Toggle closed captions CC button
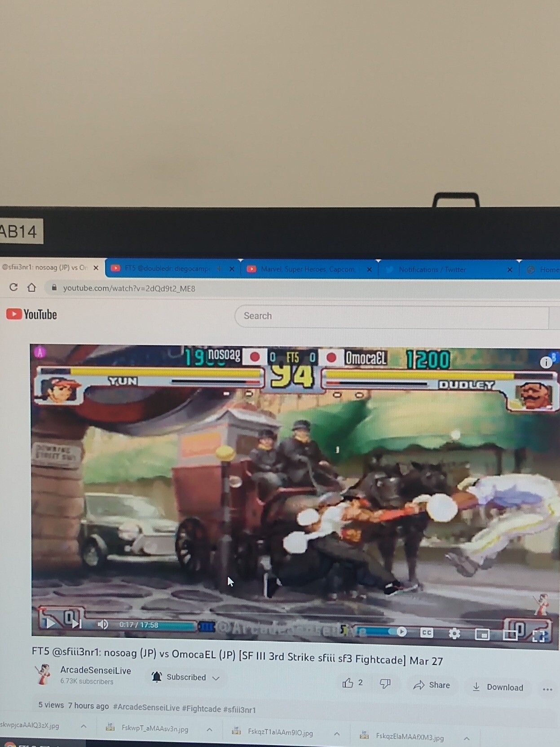The height and width of the screenshot is (747, 560). (427, 633)
